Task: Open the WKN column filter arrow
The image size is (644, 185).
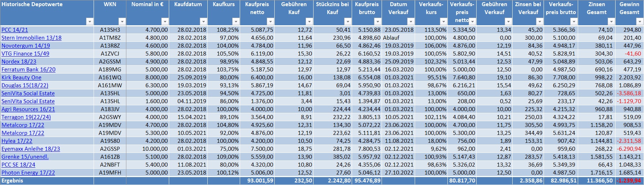Action: (x=122, y=22)
